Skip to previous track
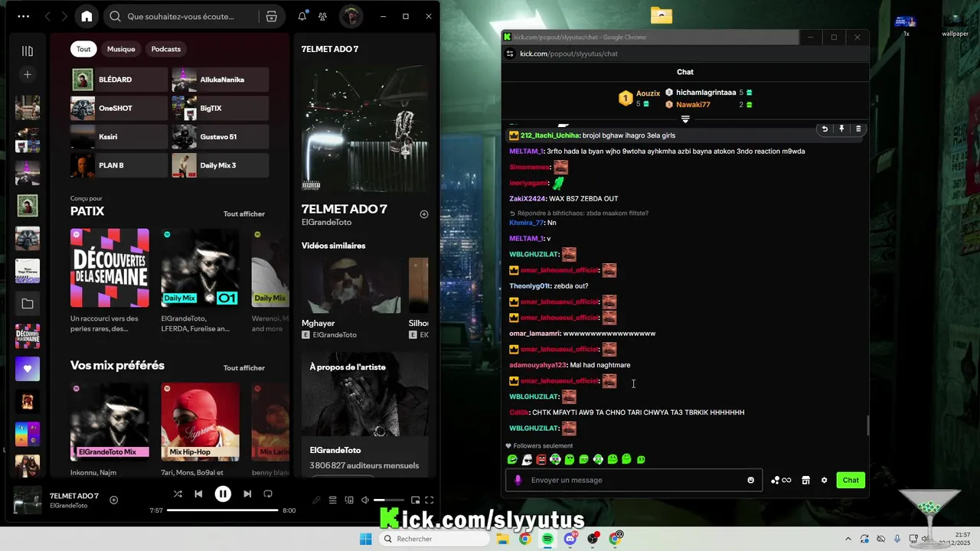 coord(198,494)
